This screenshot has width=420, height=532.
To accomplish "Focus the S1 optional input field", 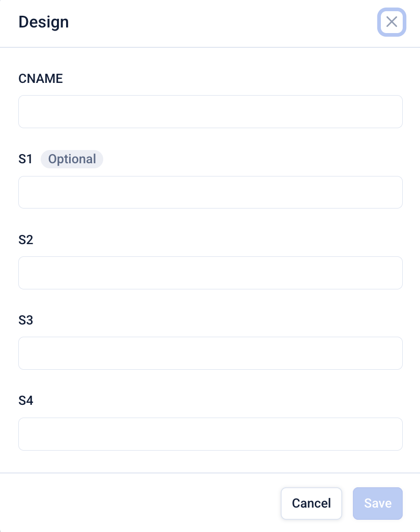I will (x=210, y=192).
